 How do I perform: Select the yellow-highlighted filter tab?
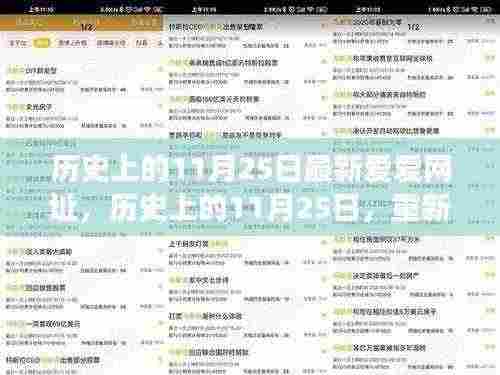tap(41, 43)
